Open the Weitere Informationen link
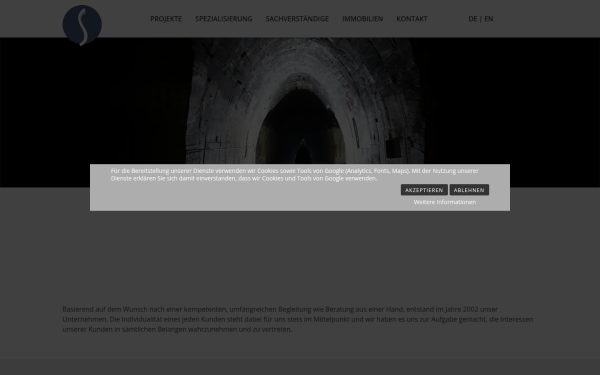This screenshot has height=375, width=600. coord(445,202)
